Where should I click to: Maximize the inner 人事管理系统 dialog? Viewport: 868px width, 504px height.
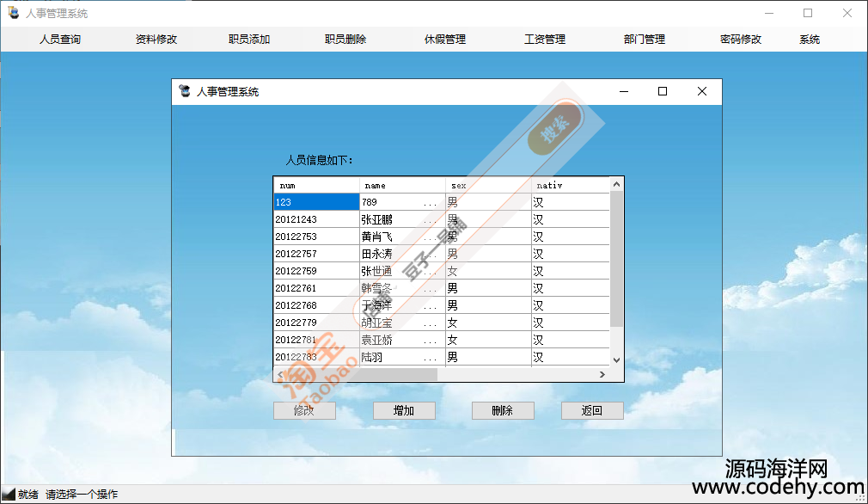click(663, 91)
